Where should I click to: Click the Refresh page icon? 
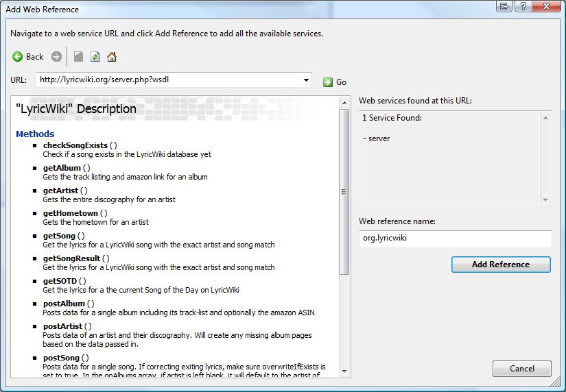click(95, 57)
